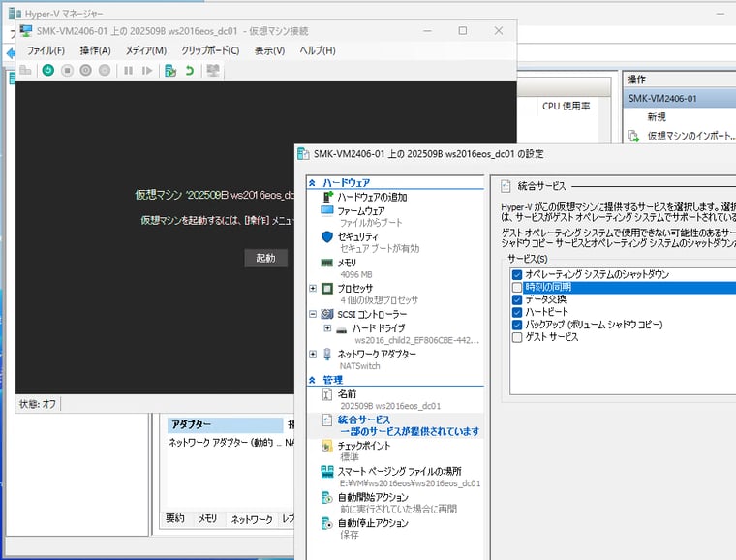Select 統合サービス item in settings tree
The height and width of the screenshot is (560, 736).
(x=364, y=420)
